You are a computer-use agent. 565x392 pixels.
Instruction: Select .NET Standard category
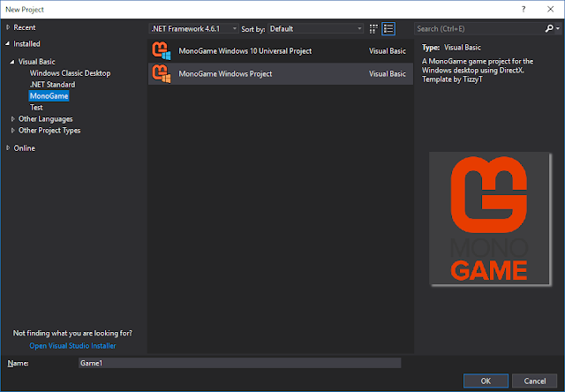[x=53, y=85]
